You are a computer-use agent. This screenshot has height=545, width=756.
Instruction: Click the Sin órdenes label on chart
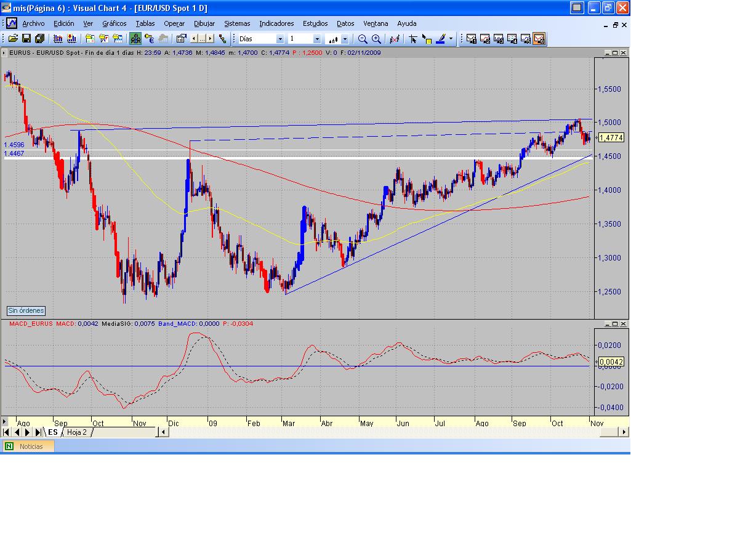tap(26, 311)
